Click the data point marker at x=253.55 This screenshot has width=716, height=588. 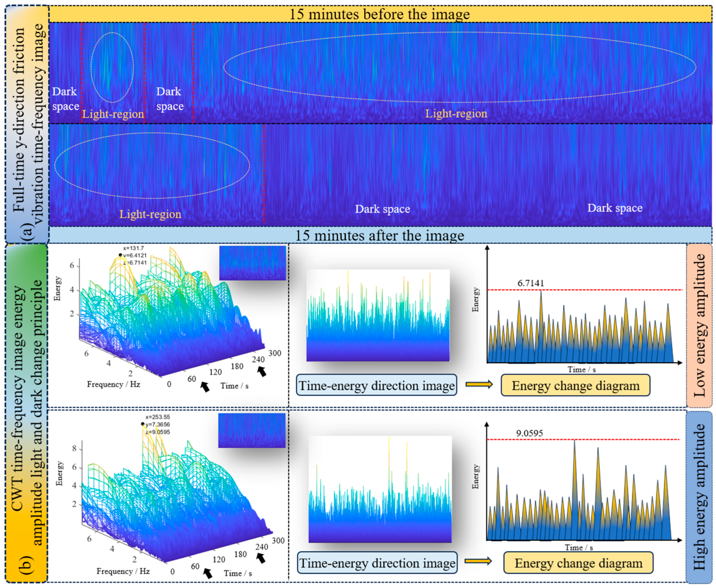click(143, 424)
